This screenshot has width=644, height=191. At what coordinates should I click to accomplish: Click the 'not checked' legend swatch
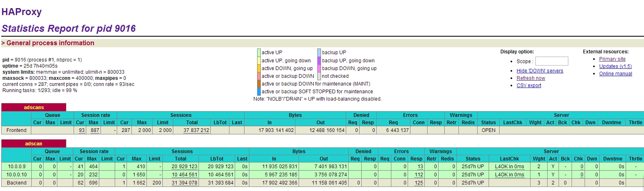point(319,76)
